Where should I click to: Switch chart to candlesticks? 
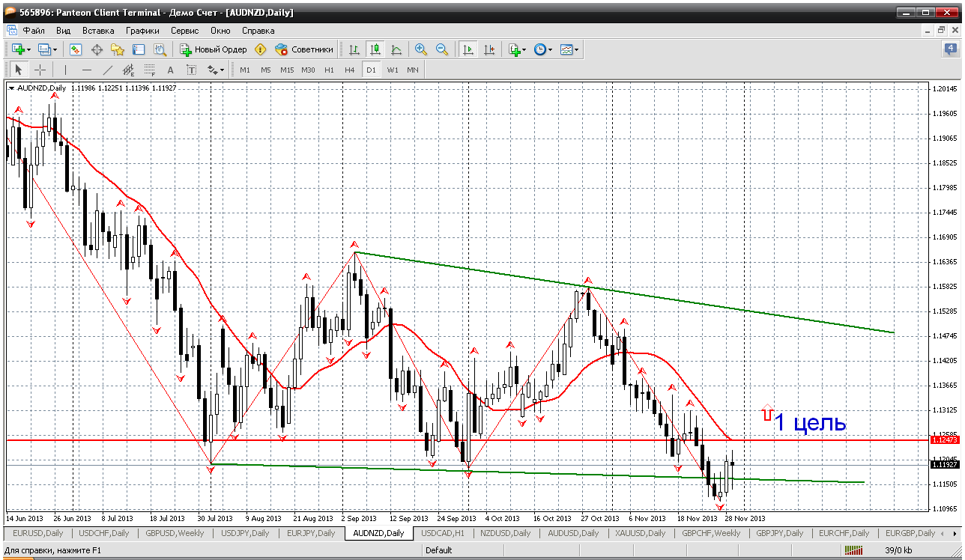375,49
